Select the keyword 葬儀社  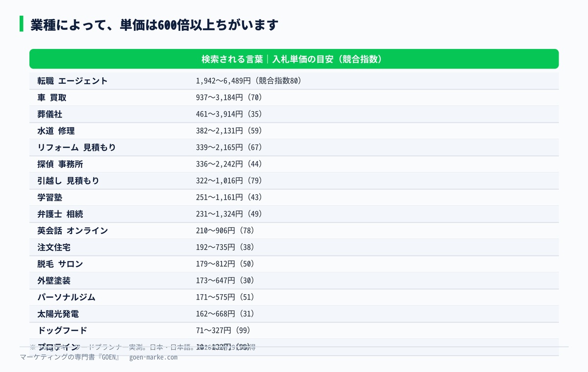click(50, 114)
